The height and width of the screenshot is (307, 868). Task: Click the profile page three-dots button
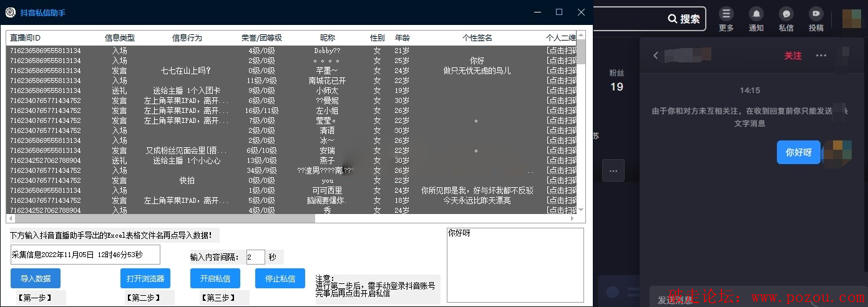pyautogui.click(x=613, y=170)
